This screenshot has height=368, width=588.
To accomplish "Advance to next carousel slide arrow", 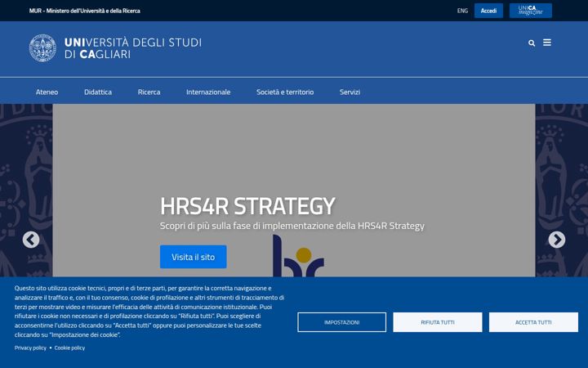I will point(557,240).
